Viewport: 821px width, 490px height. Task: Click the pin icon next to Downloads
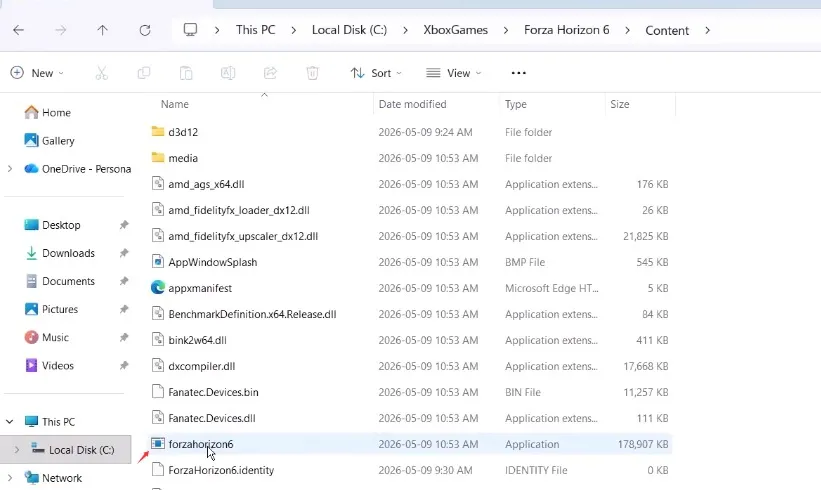[124, 253]
